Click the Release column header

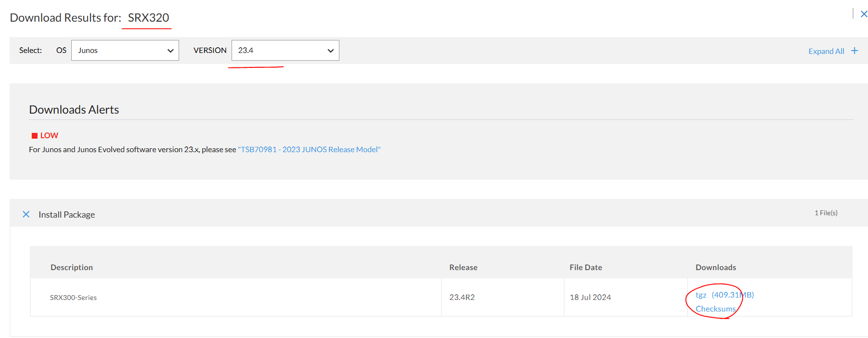pos(463,267)
